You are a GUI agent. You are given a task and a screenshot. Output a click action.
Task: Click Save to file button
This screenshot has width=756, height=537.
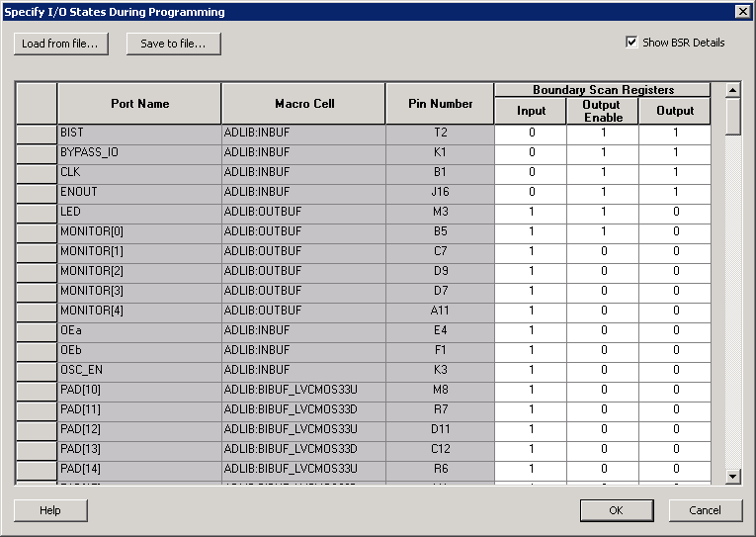[173, 44]
